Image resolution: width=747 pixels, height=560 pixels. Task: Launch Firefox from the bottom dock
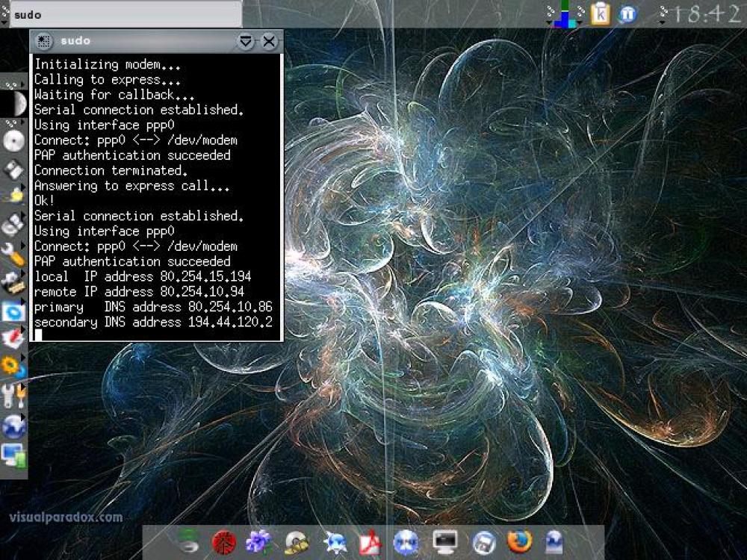pyautogui.click(x=519, y=541)
